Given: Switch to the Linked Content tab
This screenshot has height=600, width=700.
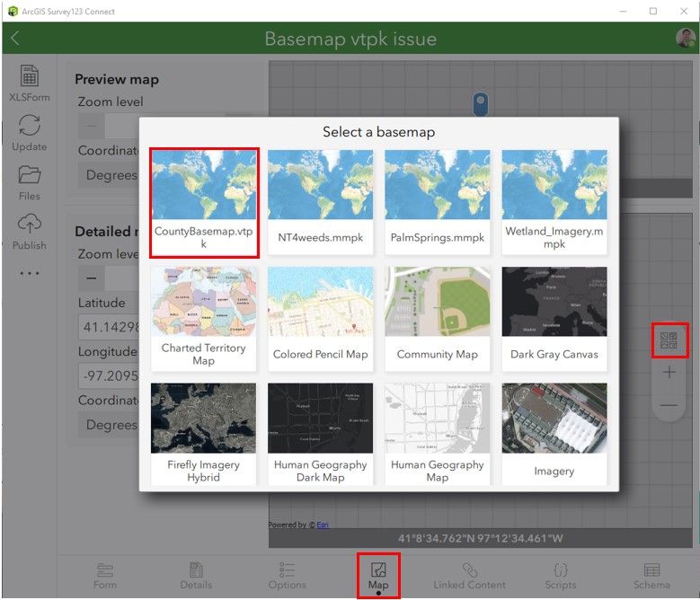Looking at the screenshot, I should [469, 576].
